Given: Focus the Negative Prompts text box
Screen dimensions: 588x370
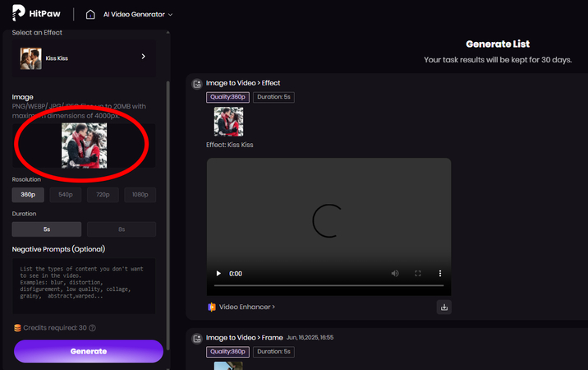Looking at the screenshot, I should click(84, 286).
